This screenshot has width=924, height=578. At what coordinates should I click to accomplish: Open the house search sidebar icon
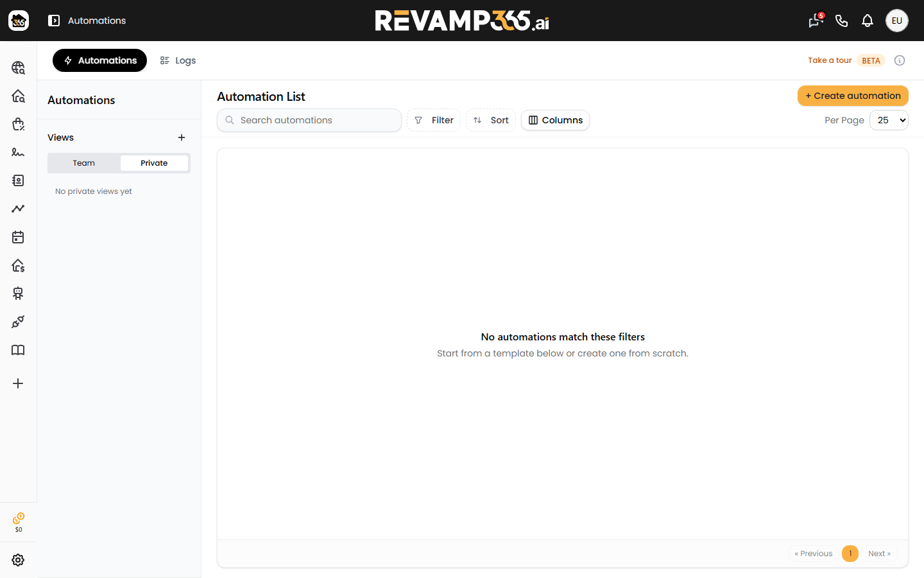[18, 96]
